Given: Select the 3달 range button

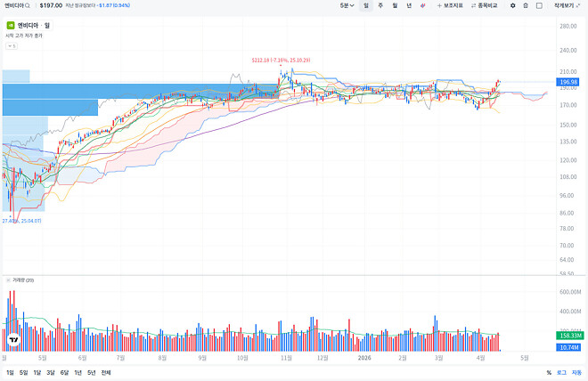Looking at the screenshot, I should coord(51,373).
